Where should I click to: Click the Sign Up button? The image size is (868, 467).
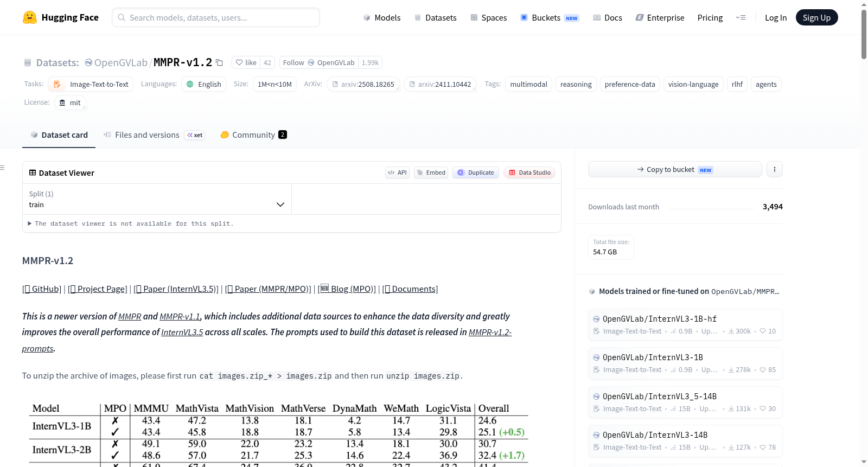point(816,17)
